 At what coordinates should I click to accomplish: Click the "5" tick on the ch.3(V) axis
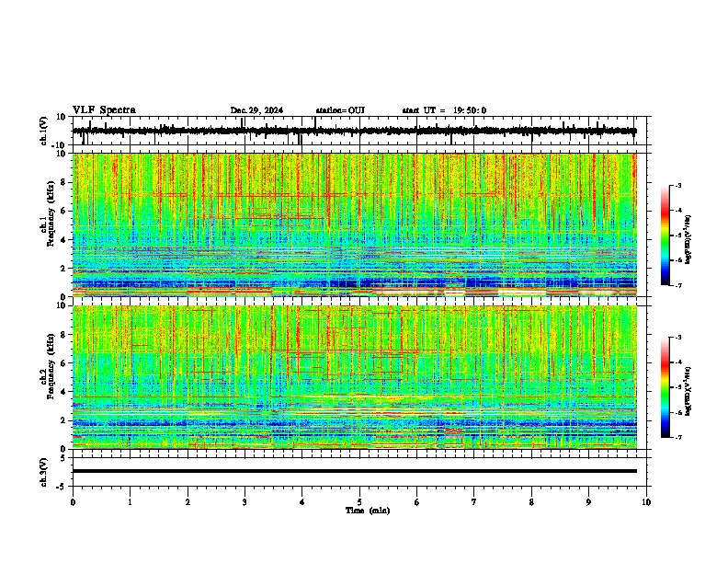64,457
